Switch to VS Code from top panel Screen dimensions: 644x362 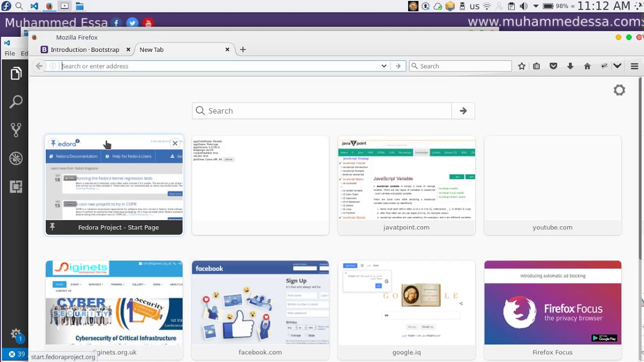pos(34,6)
